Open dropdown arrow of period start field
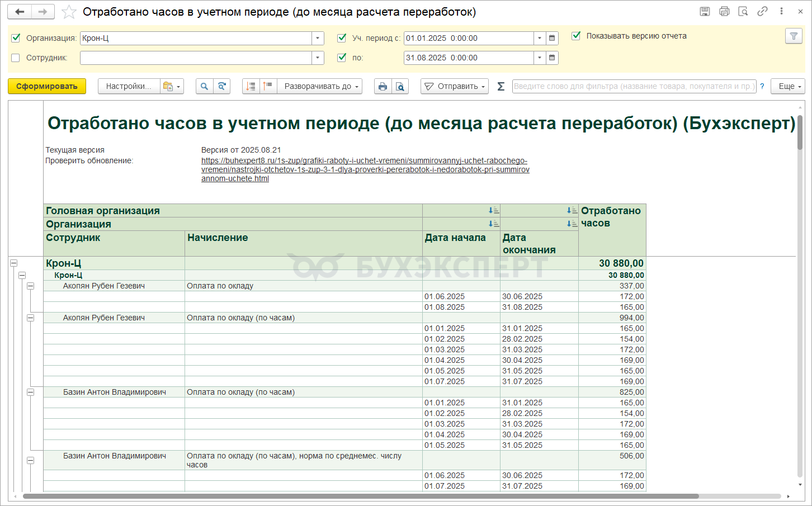The width and height of the screenshot is (812, 506). point(540,38)
